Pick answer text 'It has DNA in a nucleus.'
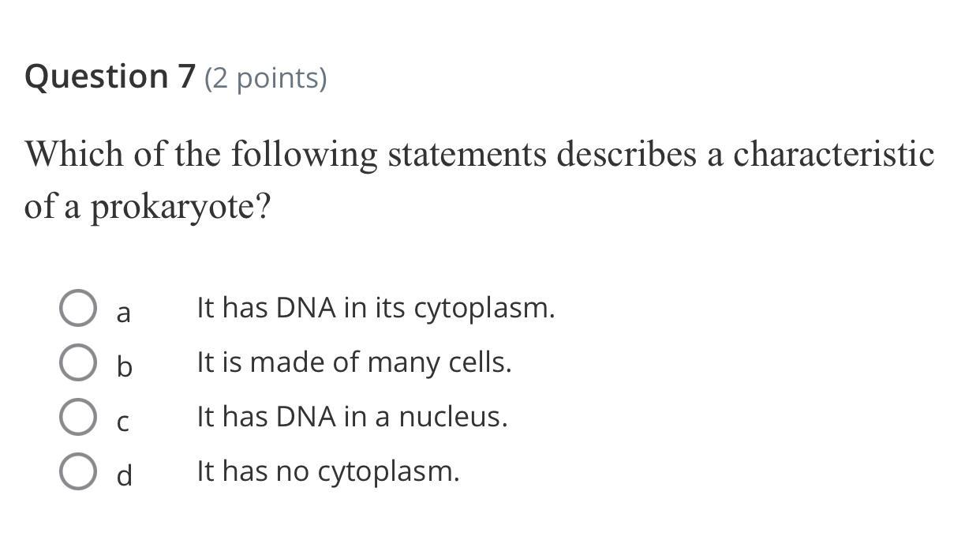Screen dimensions: 980x559 pos(352,417)
